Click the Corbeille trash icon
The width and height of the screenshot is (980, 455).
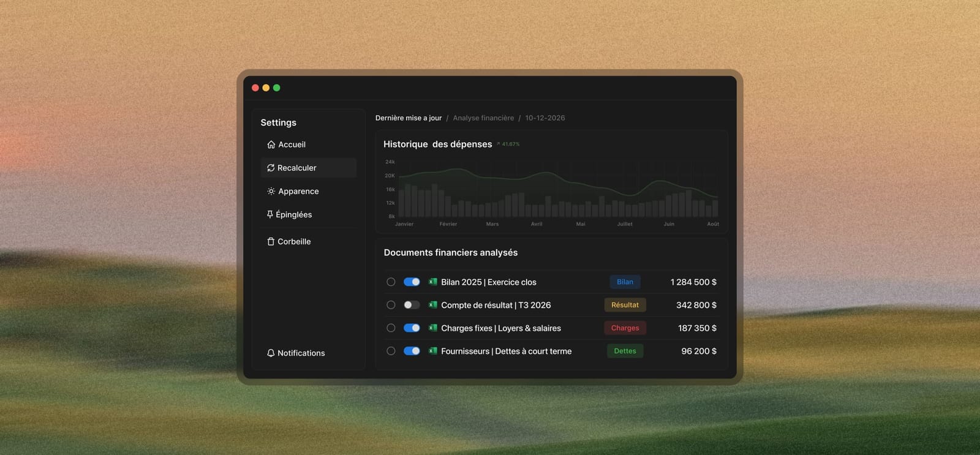[271, 241]
